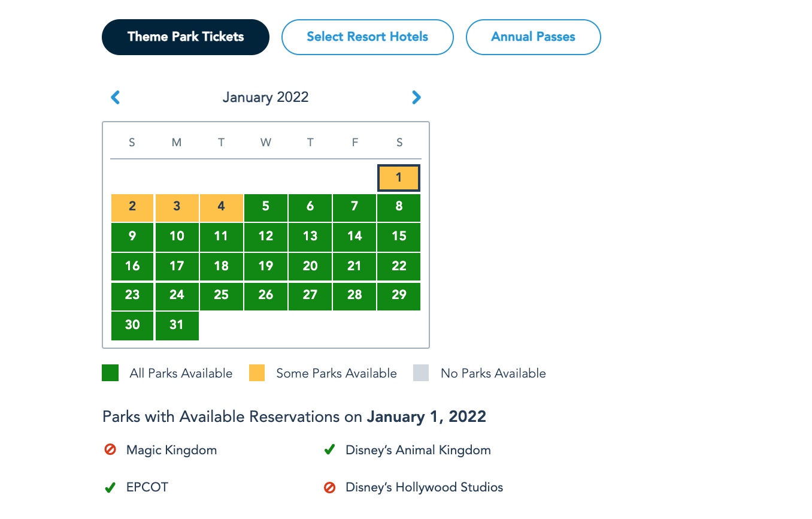Advance to next month with right chevron
This screenshot has width=812, height=519.
tap(417, 97)
